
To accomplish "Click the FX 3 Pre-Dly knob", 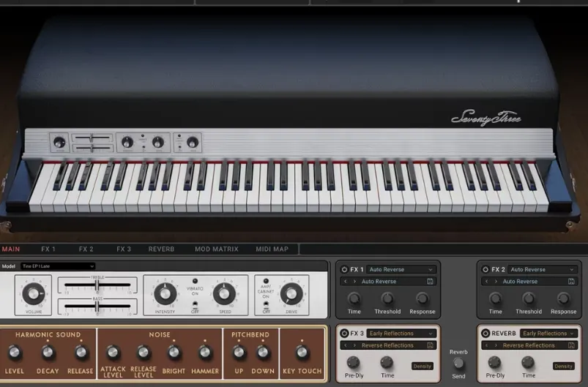I will tap(353, 362).
